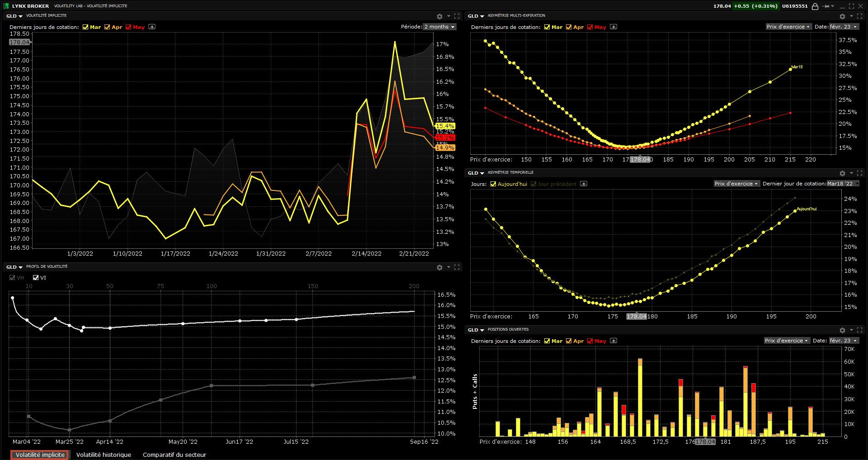
Task: Open GLD symbol dropdown in Asymétrie Temporelle panel
Action: tap(476, 173)
